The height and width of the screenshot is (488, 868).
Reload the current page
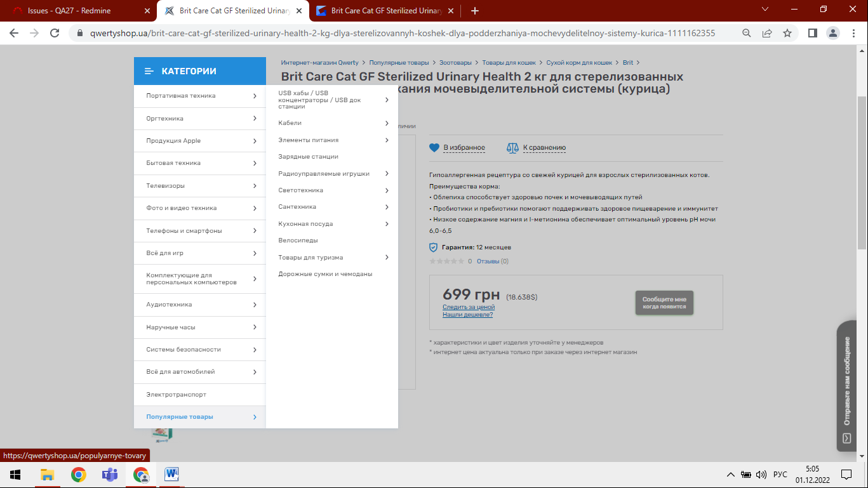coord(55,33)
